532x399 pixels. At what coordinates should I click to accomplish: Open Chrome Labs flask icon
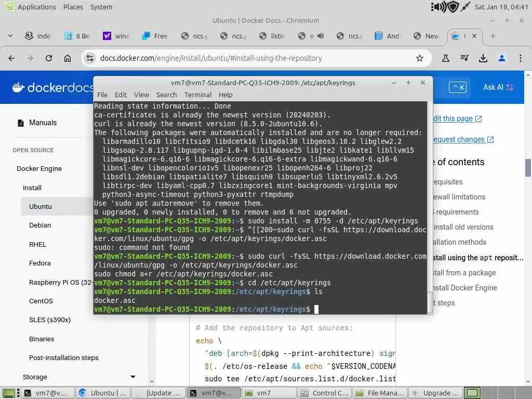pos(445,58)
